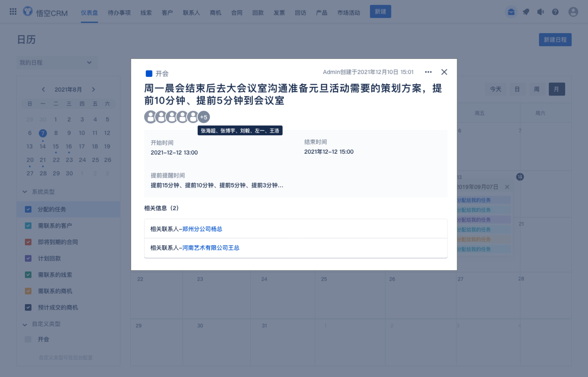Open the three-dot more options in dialog
The image size is (588, 377).
[428, 72]
